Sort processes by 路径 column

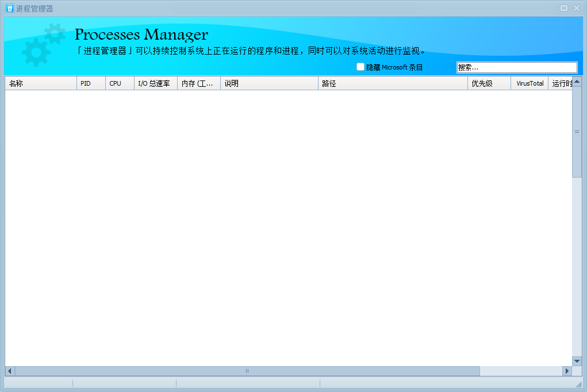point(393,83)
